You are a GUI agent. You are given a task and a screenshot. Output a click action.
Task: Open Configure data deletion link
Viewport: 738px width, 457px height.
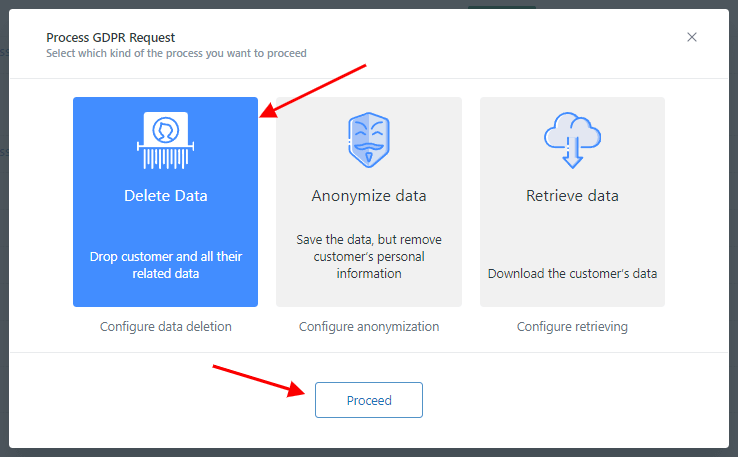(166, 327)
